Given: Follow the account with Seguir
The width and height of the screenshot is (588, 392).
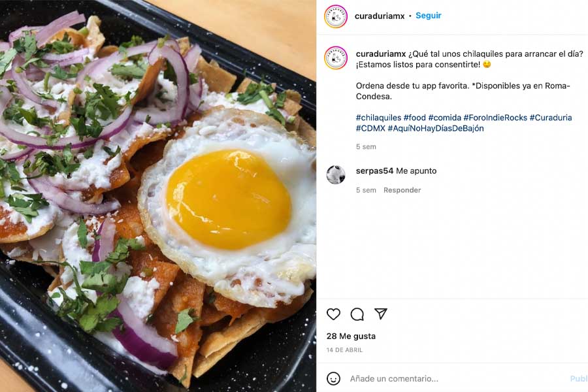Looking at the screenshot, I should click(428, 16).
